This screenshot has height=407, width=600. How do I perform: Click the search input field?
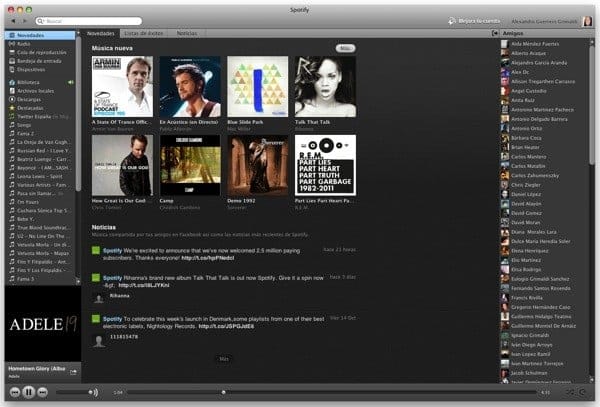pyautogui.click(x=89, y=21)
